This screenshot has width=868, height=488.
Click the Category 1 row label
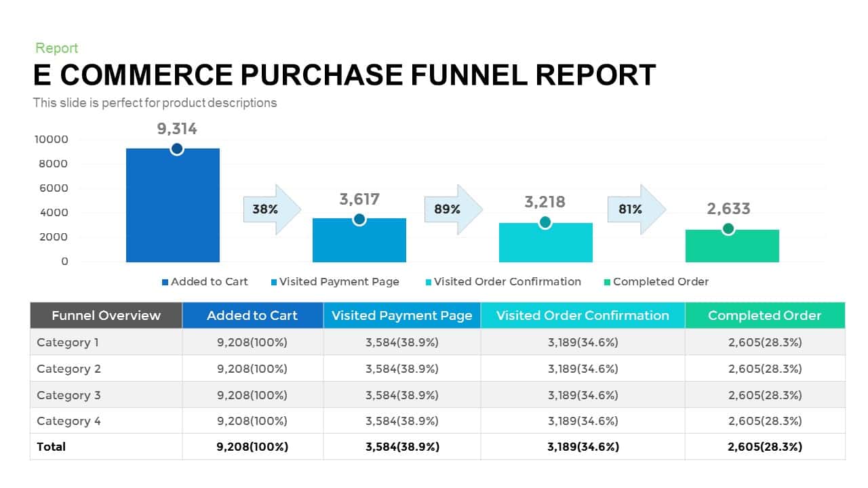point(68,342)
